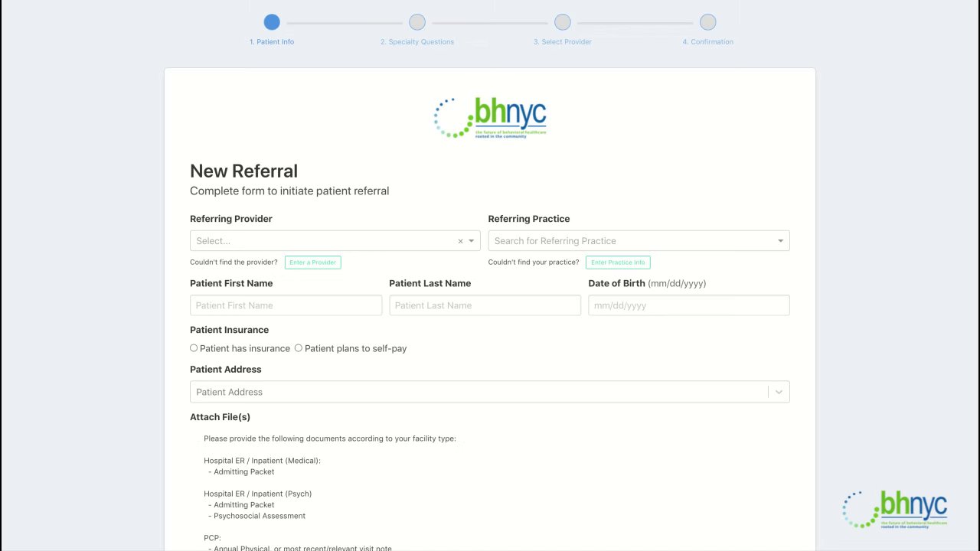This screenshot has height=551, width=980.
Task: Expand the Patient Address chevron
Action: pyautogui.click(x=779, y=392)
